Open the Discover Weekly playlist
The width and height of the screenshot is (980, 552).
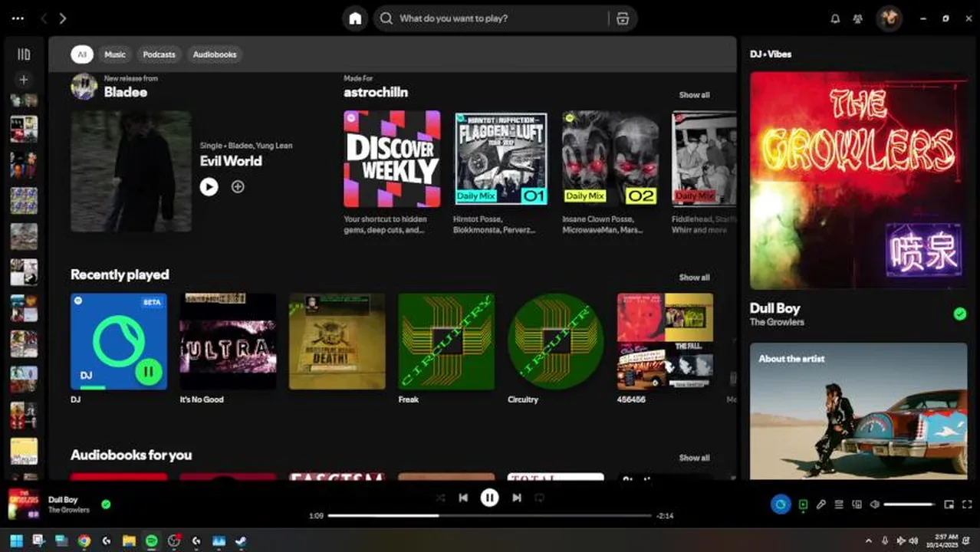click(x=392, y=159)
